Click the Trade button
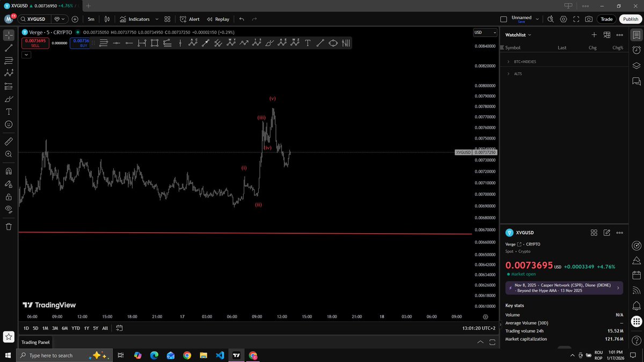Viewport: 644px width, 362px height. 606,19
